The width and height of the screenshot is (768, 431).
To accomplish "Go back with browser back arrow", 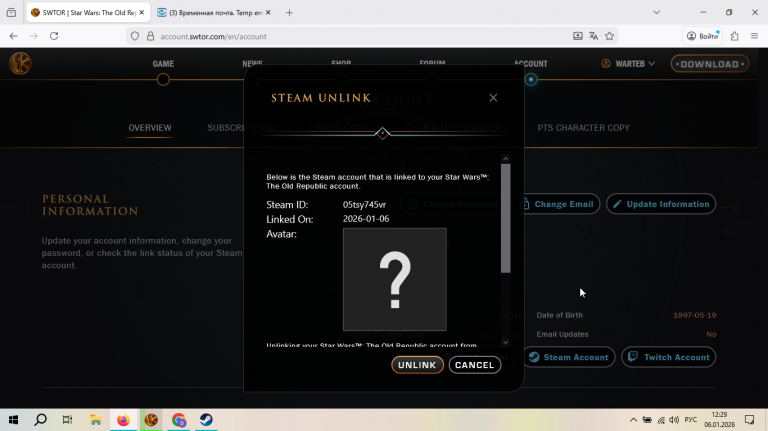I will click(14, 36).
